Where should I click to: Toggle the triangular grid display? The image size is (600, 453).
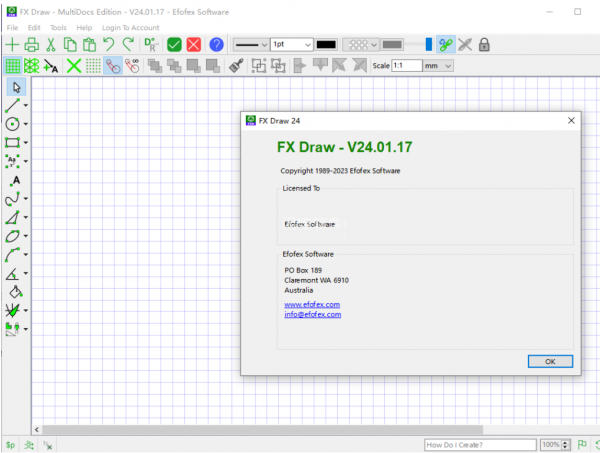click(31, 66)
